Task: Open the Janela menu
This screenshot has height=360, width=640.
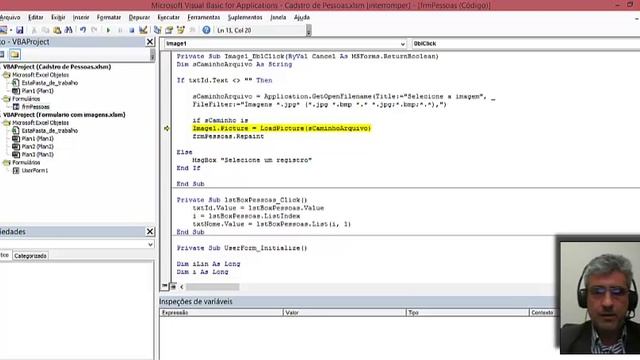Action: [x=278, y=17]
